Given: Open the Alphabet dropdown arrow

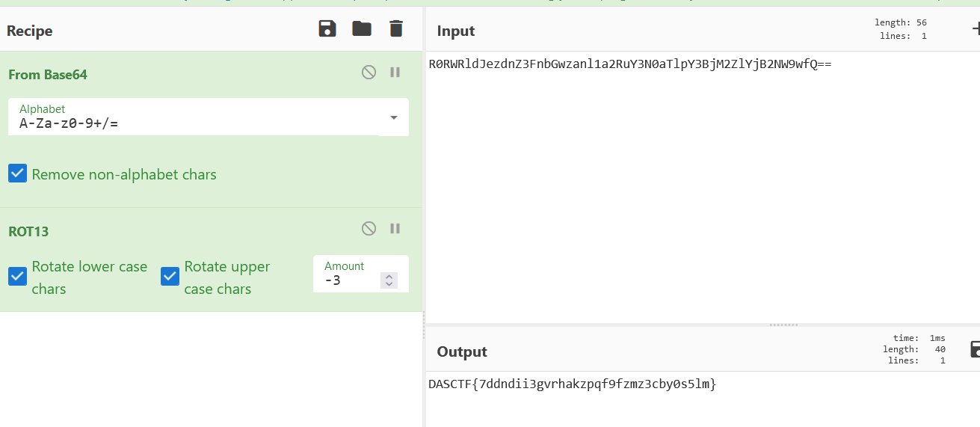Looking at the screenshot, I should (x=394, y=118).
